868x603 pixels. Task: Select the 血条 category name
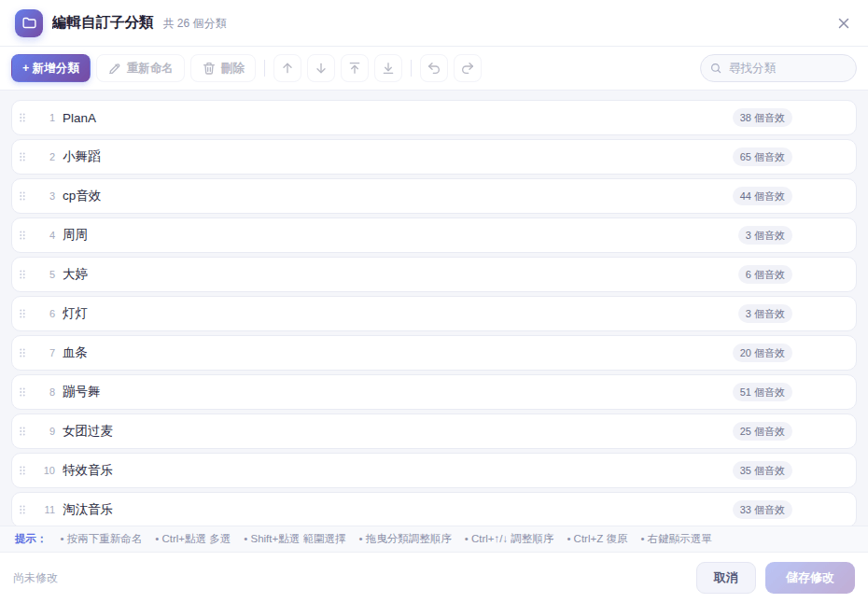[75, 353]
